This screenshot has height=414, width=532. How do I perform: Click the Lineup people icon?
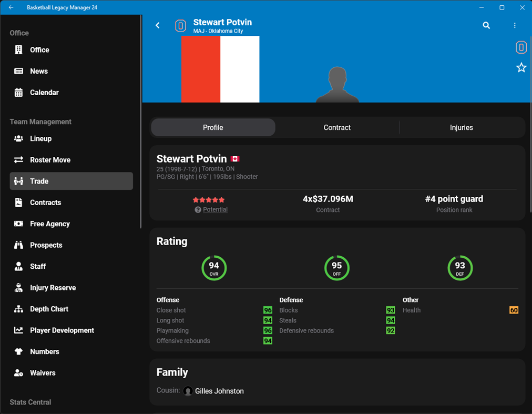(18, 138)
